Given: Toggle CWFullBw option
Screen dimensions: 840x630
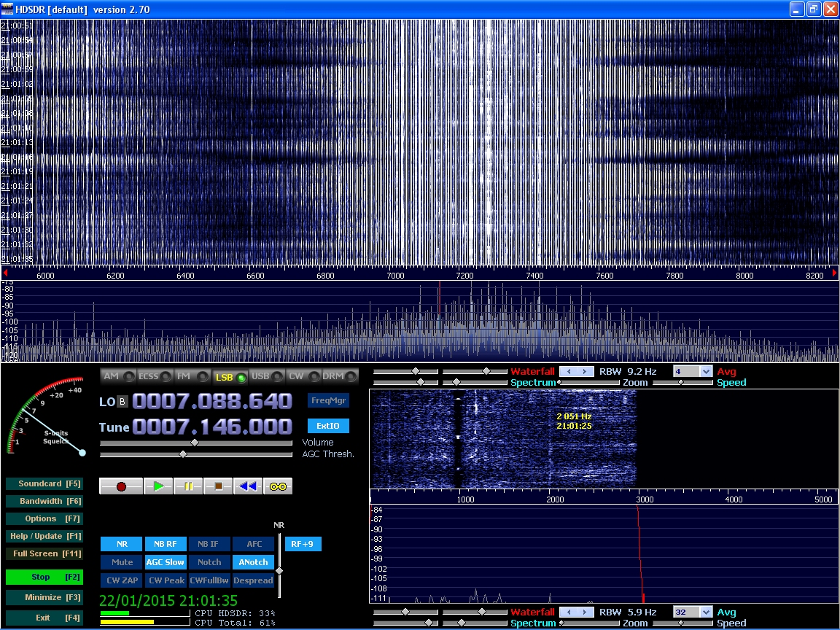Looking at the screenshot, I should click(209, 580).
